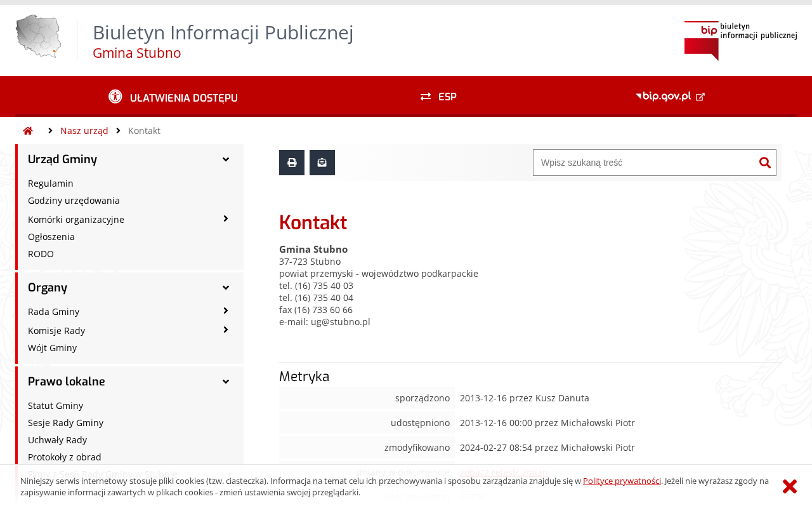Click the print page icon
The width and height of the screenshot is (812, 508).
292,163
